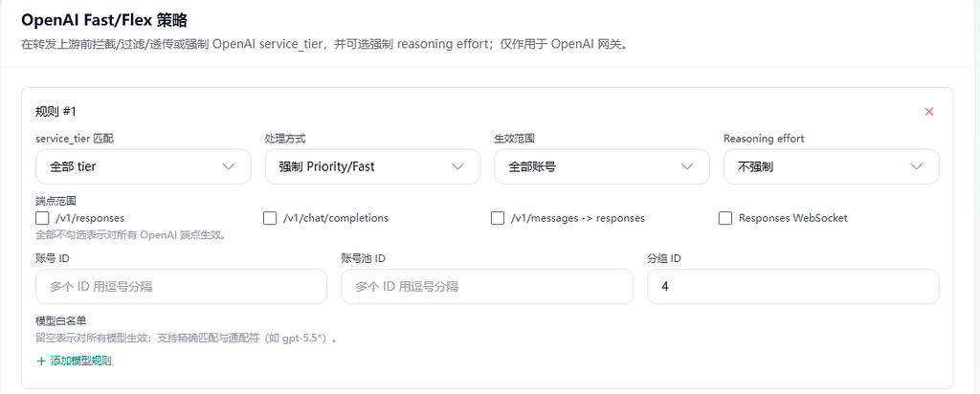Open the 处理方式 dropdown showing 强制 Priority/Fast
980x394 pixels.
372,166
